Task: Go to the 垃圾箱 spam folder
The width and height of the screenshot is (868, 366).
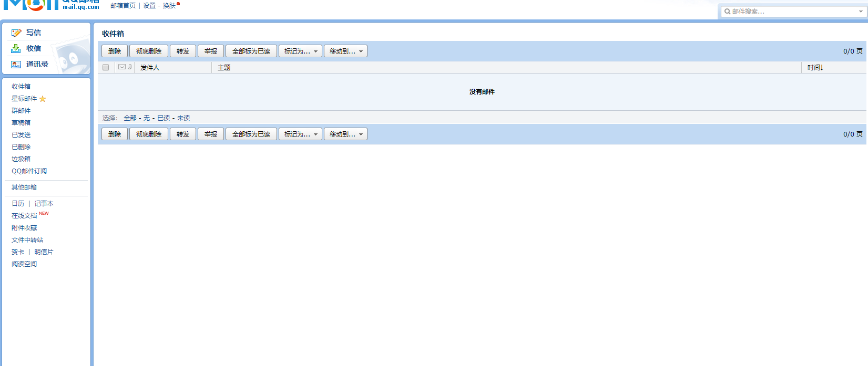Action: click(21, 159)
